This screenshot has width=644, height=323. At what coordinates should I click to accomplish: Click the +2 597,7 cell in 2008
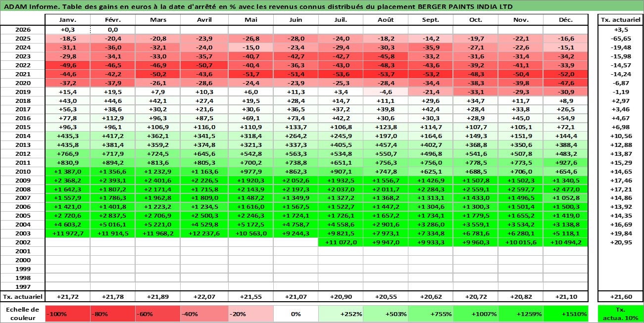point(521,189)
